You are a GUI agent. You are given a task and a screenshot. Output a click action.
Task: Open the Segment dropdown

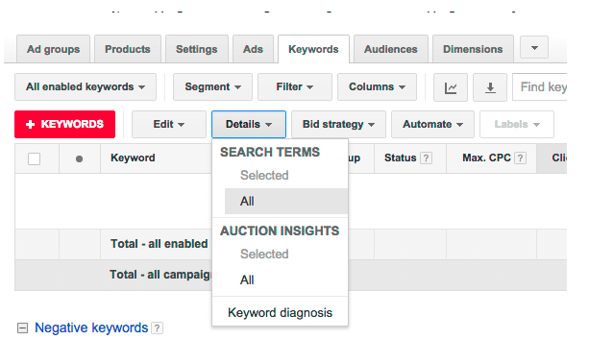coord(212,87)
